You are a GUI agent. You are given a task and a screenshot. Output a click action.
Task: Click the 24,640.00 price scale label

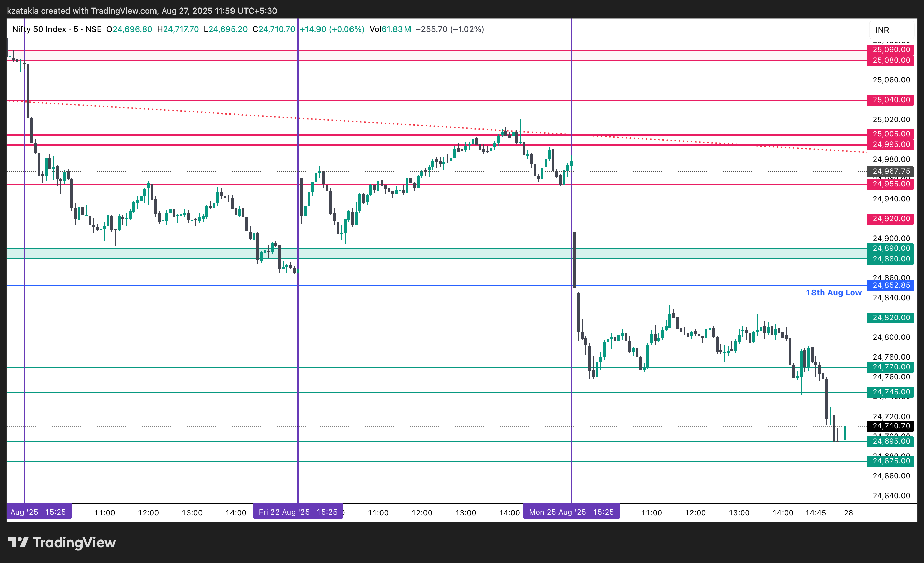click(891, 496)
